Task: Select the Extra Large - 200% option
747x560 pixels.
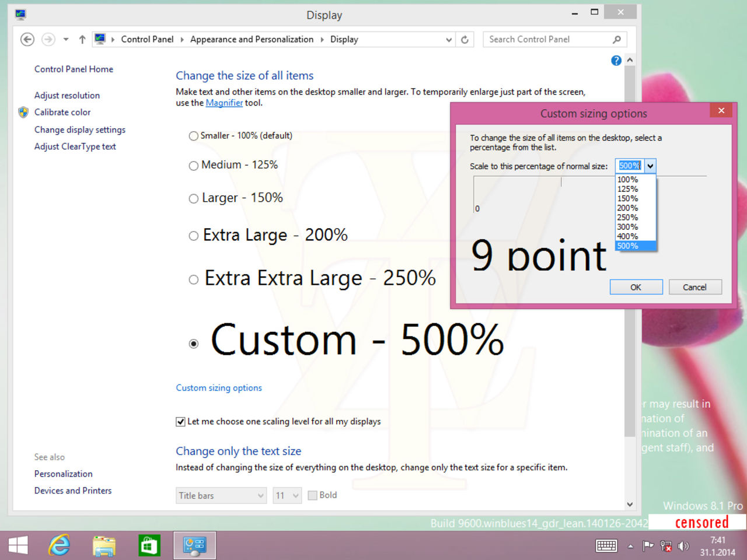Action: [193, 236]
